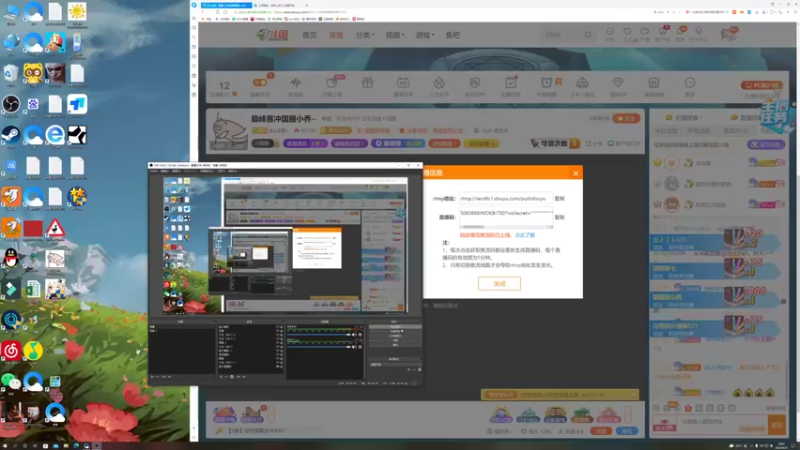The height and width of the screenshot is (450, 800).
Task: Open the waveform icon in anchor toolbar
Action: (295, 83)
